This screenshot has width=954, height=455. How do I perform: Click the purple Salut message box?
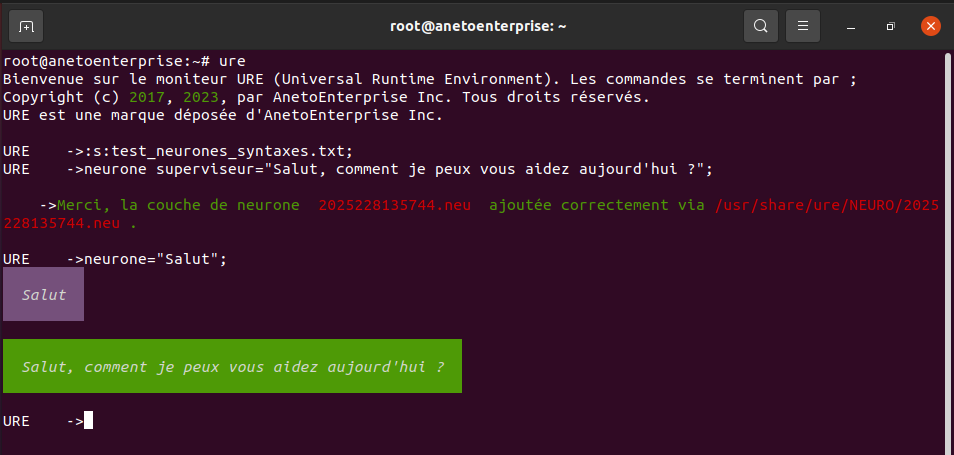43,294
